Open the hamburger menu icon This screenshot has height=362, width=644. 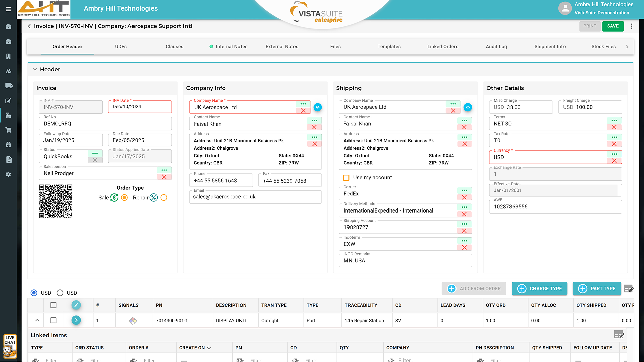click(8, 9)
